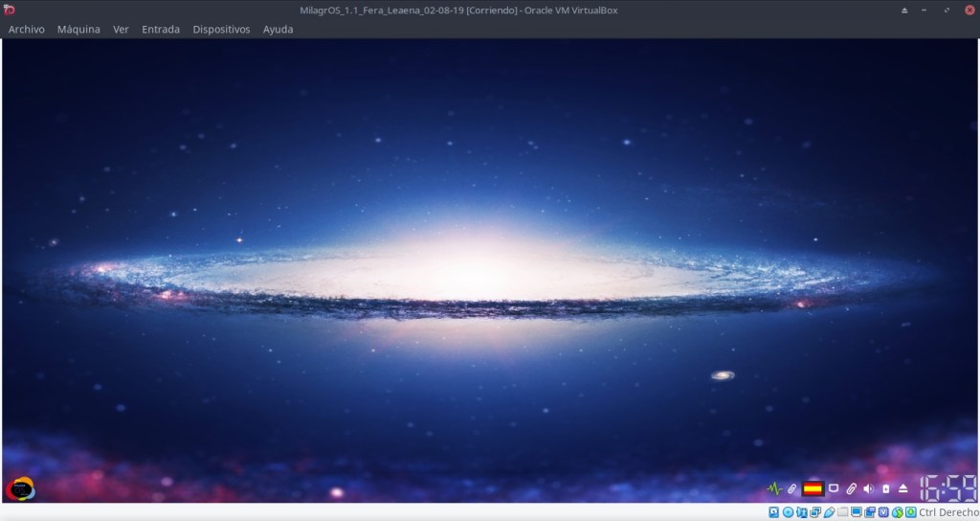Click the green system monitor pulse icon

(774, 488)
